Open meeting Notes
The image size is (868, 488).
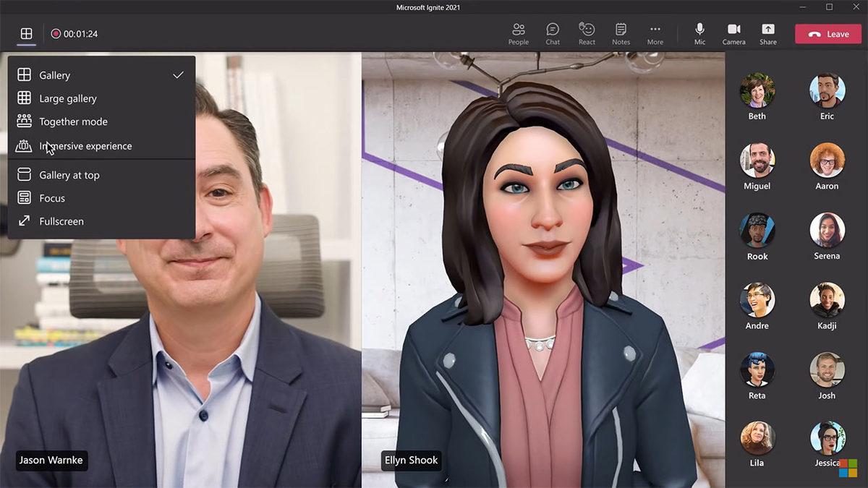[x=621, y=33]
